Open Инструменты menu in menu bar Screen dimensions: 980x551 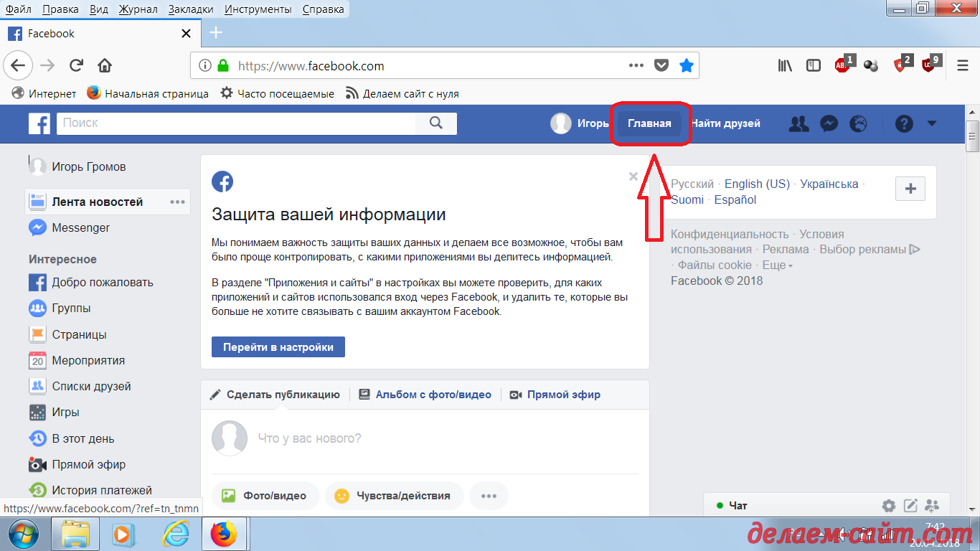click(258, 9)
